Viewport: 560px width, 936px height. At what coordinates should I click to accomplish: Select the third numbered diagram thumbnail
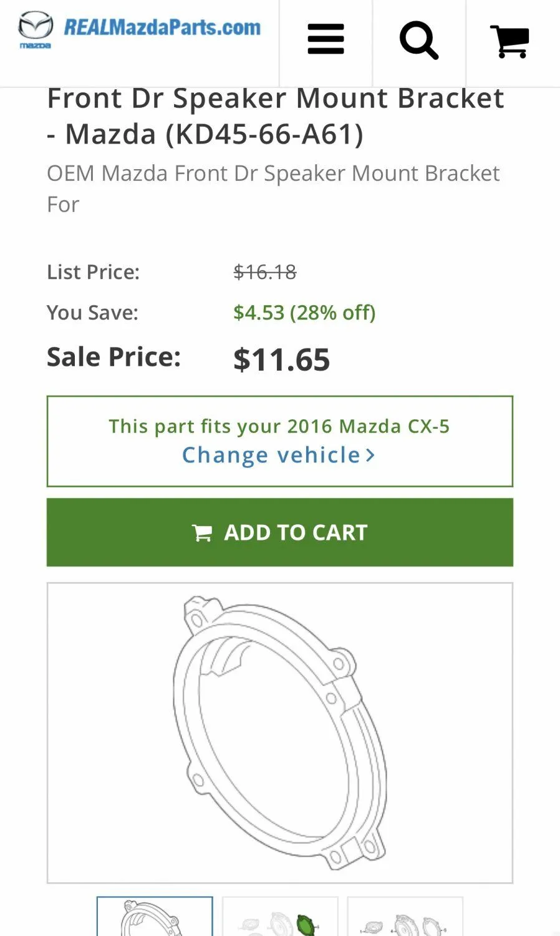[x=405, y=919]
